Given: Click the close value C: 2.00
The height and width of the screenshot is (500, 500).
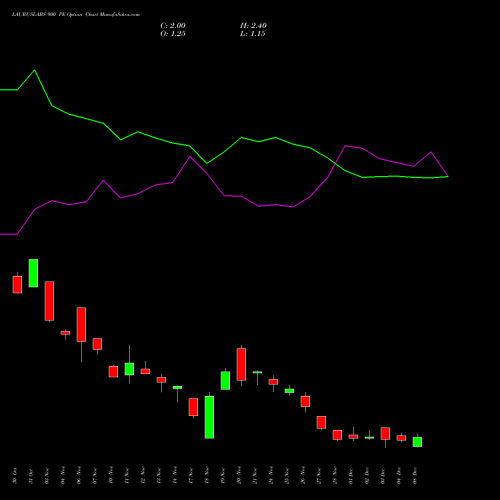Looking at the screenshot, I should pos(173,26).
